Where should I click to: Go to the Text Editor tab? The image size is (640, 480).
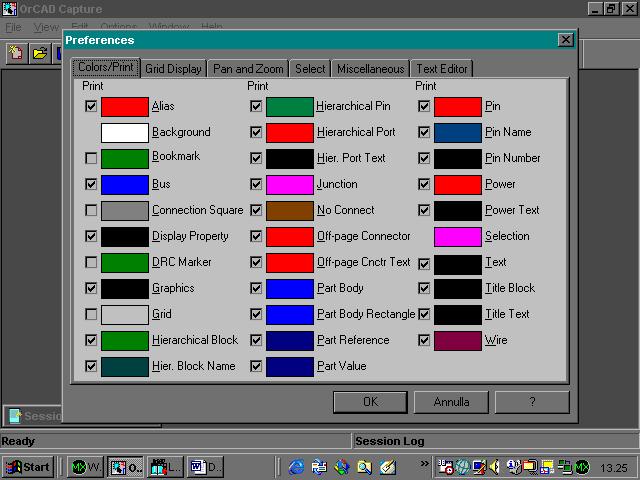pyautogui.click(x=441, y=69)
